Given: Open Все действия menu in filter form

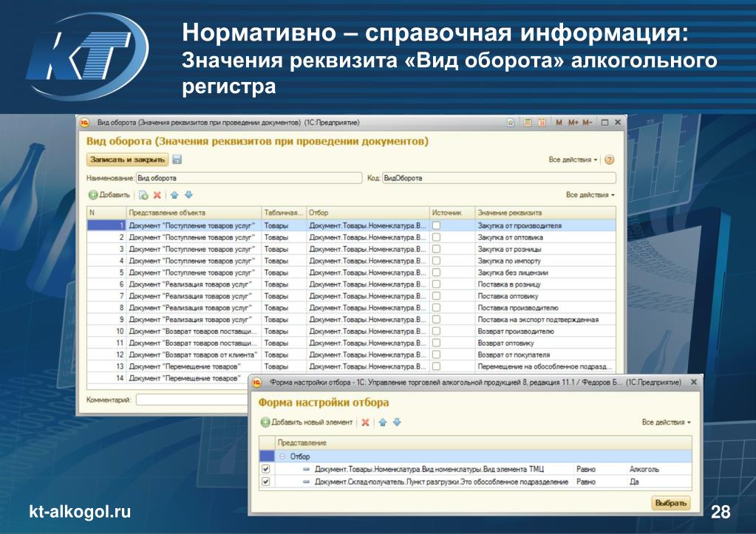Looking at the screenshot, I should (666, 422).
